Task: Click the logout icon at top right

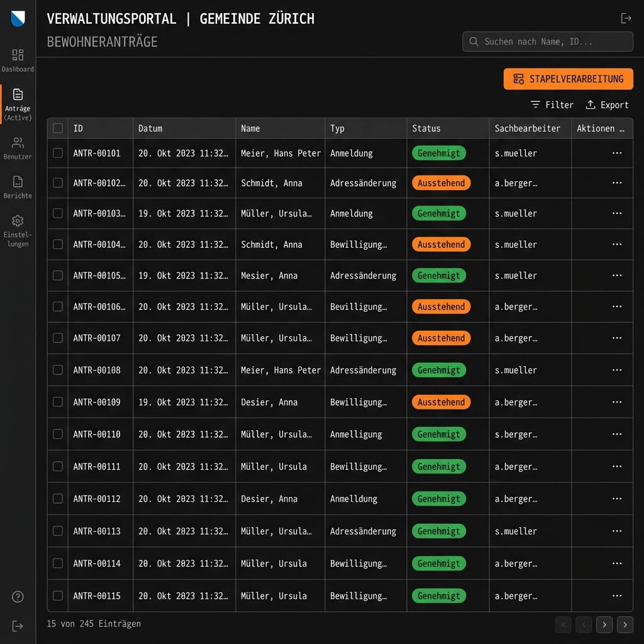Action: [626, 18]
